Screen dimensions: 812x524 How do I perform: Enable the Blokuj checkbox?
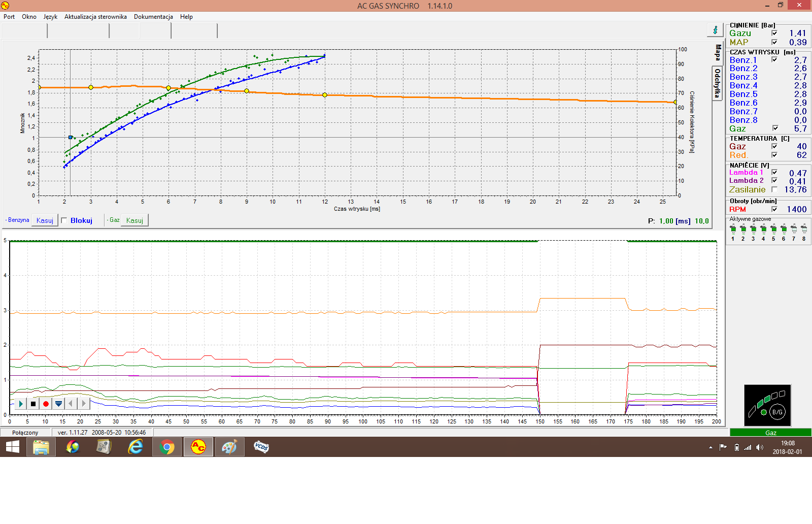coord(64,220)
